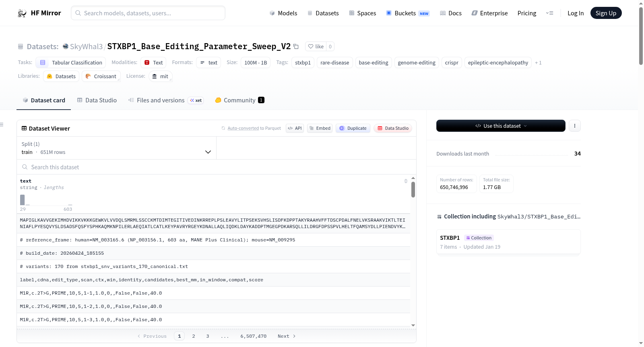644x347 pixels.
Task: Click the base-editing tag
Action: 374,62
